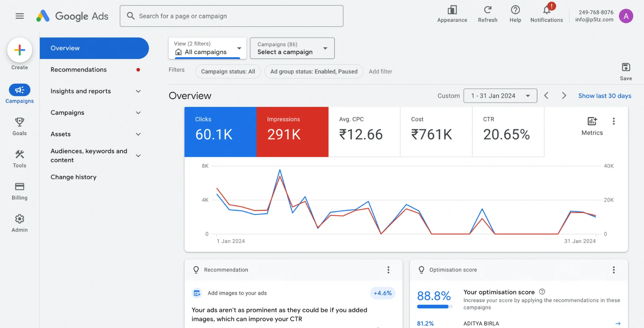Click the optimisation score progress bar
Image resolution: width=644 pixels, height=328 pixels.
click(434, 307)
